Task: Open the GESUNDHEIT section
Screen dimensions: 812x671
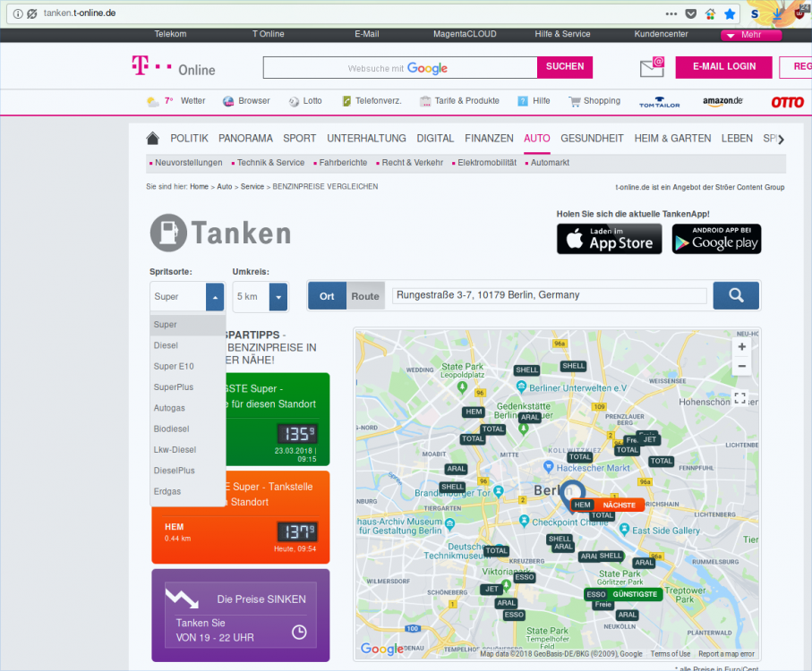Action: click(x=592, y=138)
